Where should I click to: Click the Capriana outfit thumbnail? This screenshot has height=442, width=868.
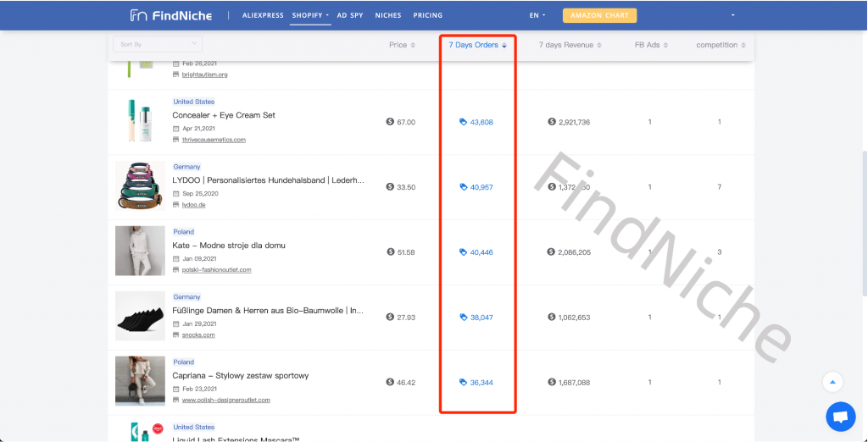pos(140,381)
